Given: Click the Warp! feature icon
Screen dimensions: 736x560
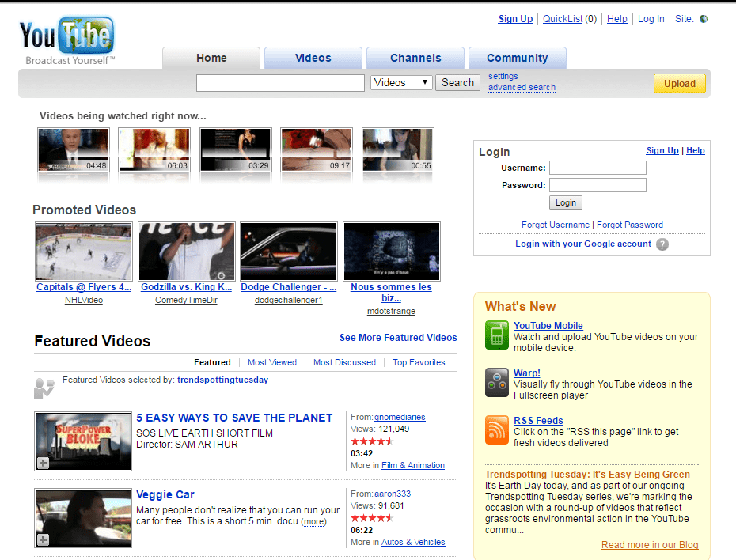Looking at the screenshot, I should tap(497, 382).
